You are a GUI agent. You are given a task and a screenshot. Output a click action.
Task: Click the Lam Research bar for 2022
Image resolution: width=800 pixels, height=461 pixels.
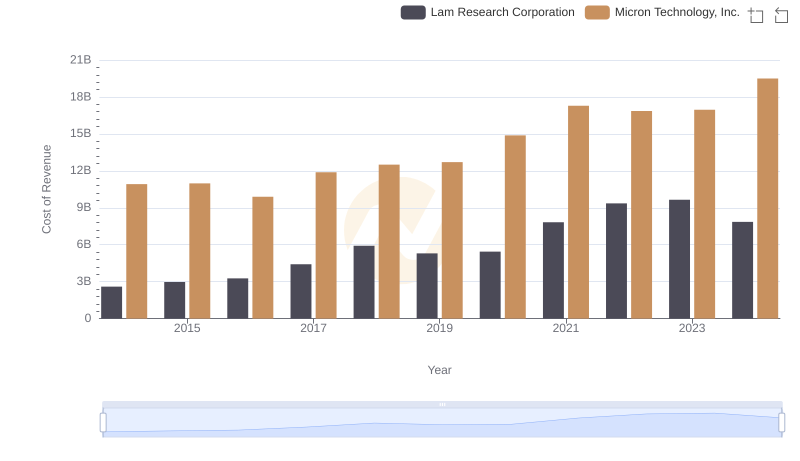(616, 261)
